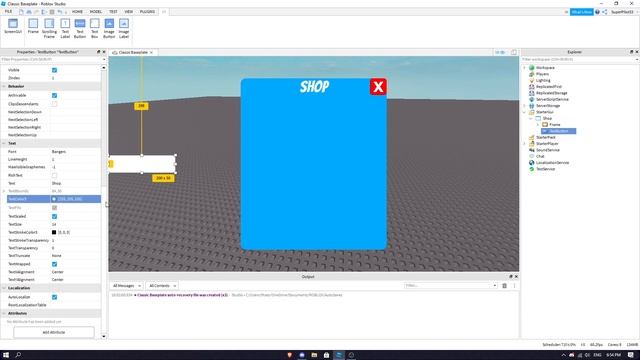
Task: Collapse the Text property section
Action: tap(4, 143)
